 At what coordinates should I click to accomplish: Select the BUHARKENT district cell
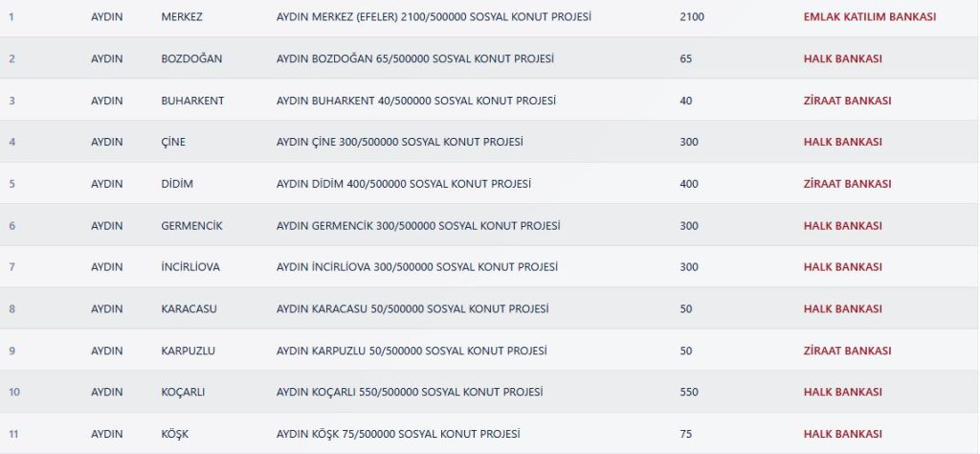coord(192,101)
